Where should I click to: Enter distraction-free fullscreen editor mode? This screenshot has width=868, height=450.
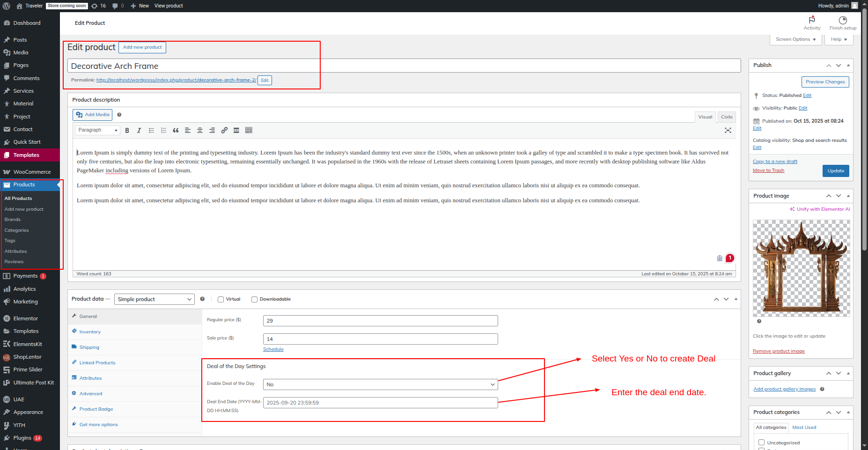point(728,131)
